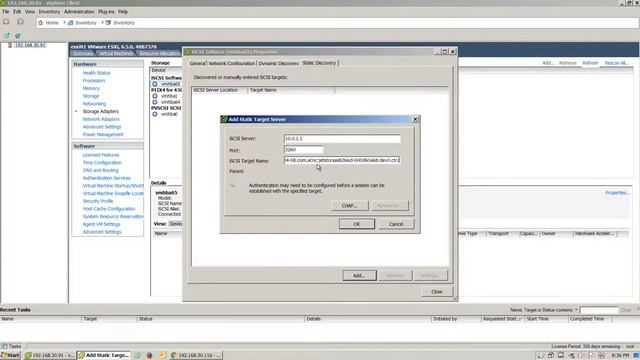
Task: Open the Administration menu
Action: [x=79, y=12]
